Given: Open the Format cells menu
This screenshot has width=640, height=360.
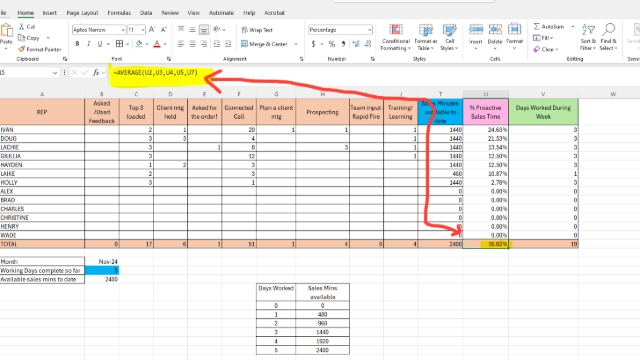Looking at the screenshot, I should click(514, 37).
